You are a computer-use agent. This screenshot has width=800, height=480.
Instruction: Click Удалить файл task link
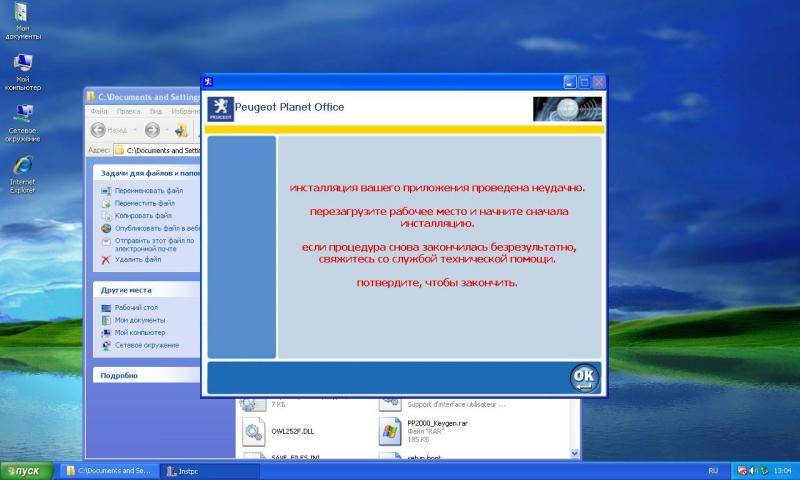click(x=137, y=259)
